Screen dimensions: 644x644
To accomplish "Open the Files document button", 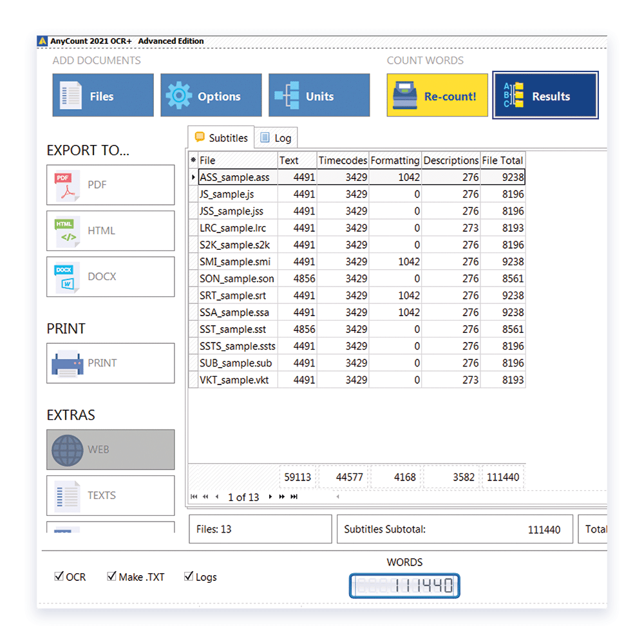I will click(103, 95).
